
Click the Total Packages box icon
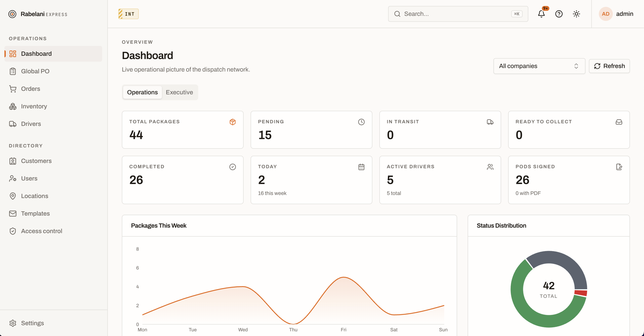click(x=233, y=122)
